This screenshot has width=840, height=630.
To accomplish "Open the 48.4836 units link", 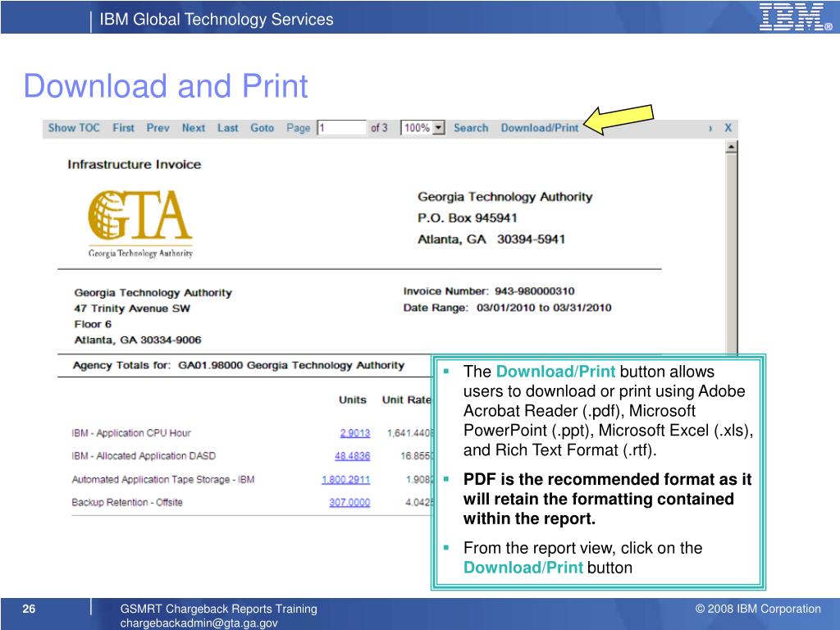I will point(352,456).
